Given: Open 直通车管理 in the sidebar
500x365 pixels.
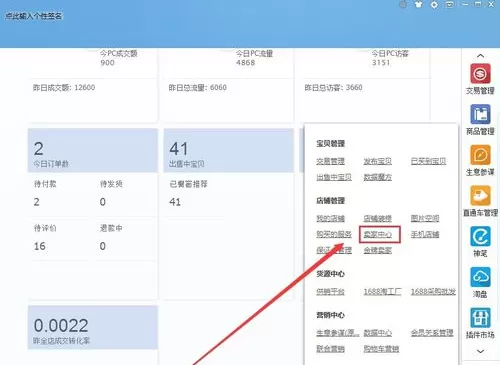Looking at the screenshot, I should [x=480, y=195].
